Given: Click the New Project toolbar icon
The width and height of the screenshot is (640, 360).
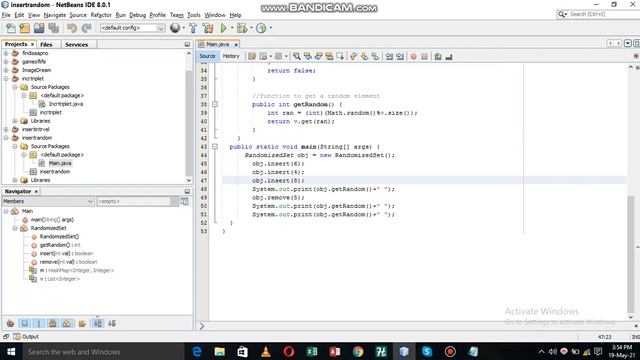Looking at the screenshot, I should pos(25,28).
